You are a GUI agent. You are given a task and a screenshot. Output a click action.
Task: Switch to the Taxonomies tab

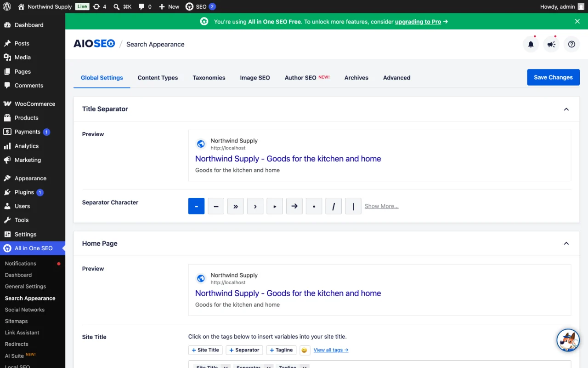pos(209,78)
